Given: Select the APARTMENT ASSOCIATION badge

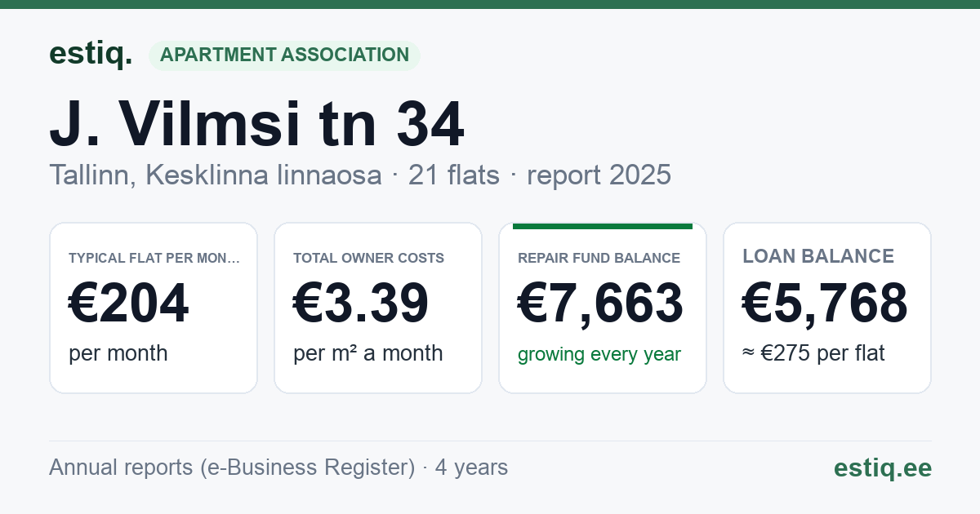Looking at the screenshot, I should [x=284, y=55].
